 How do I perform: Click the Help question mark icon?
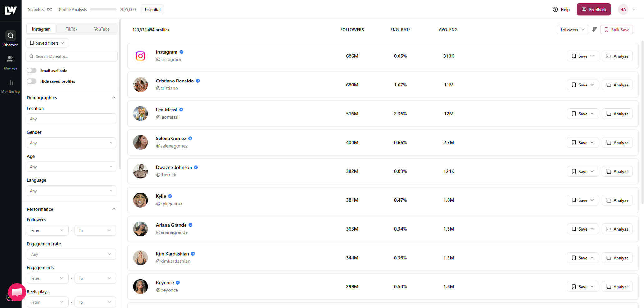coord(555,10)
